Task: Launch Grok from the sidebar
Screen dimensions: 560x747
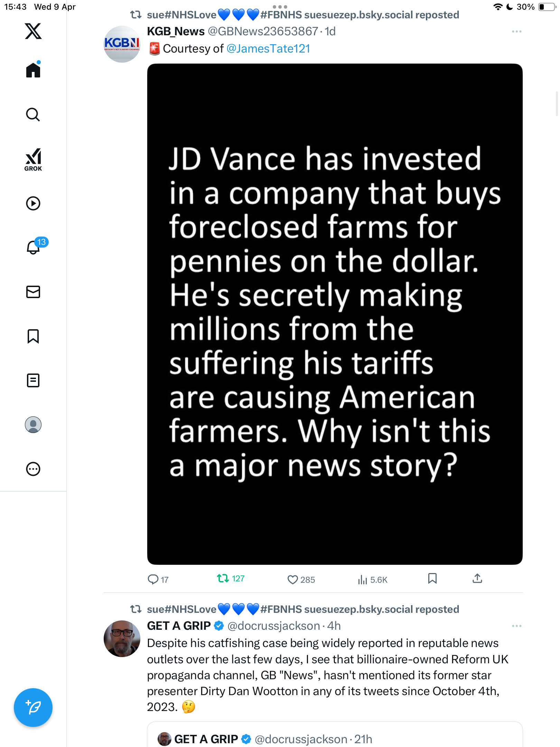Action: coord(33,159)
